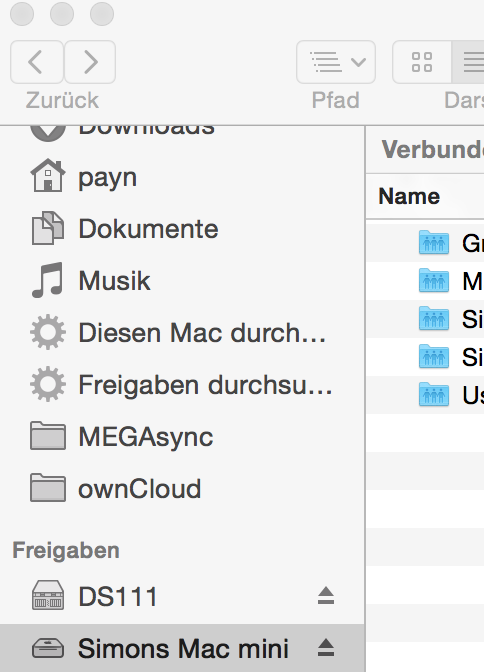Switch to list view

point(469,62)
